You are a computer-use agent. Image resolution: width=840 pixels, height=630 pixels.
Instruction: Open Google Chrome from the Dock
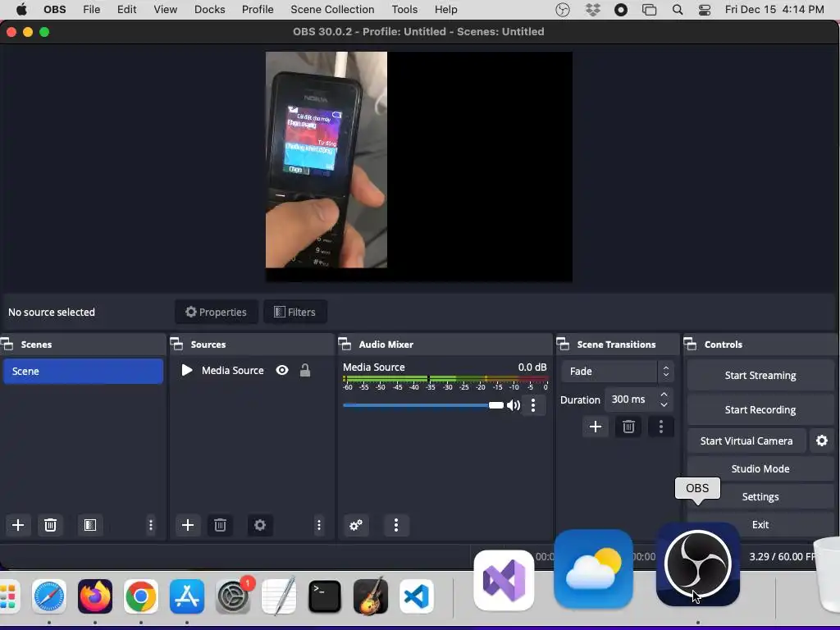(141, 596)
